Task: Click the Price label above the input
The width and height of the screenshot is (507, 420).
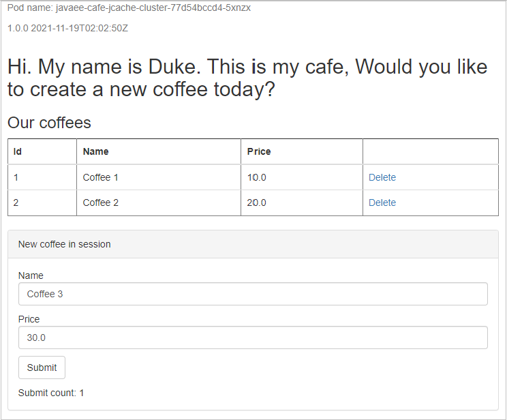Action: (29, 319)
